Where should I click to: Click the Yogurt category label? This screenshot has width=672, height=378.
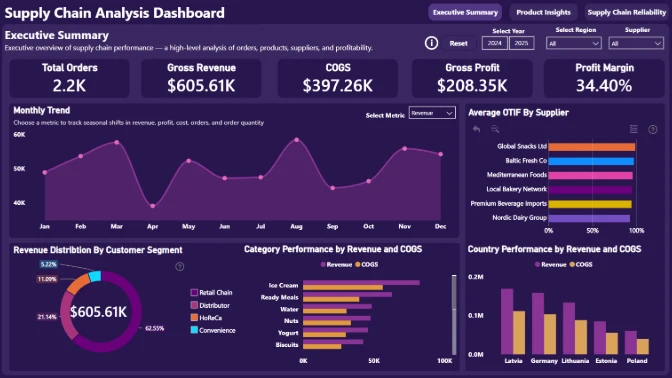pyautogui.click(x=288, y=333)
